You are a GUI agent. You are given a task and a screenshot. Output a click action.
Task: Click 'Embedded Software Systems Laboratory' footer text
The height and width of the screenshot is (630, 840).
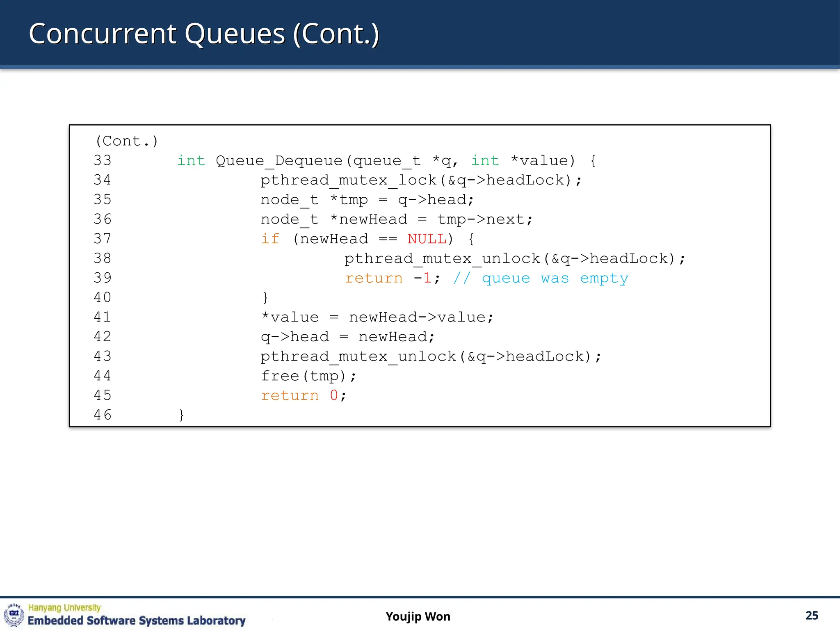136,621
